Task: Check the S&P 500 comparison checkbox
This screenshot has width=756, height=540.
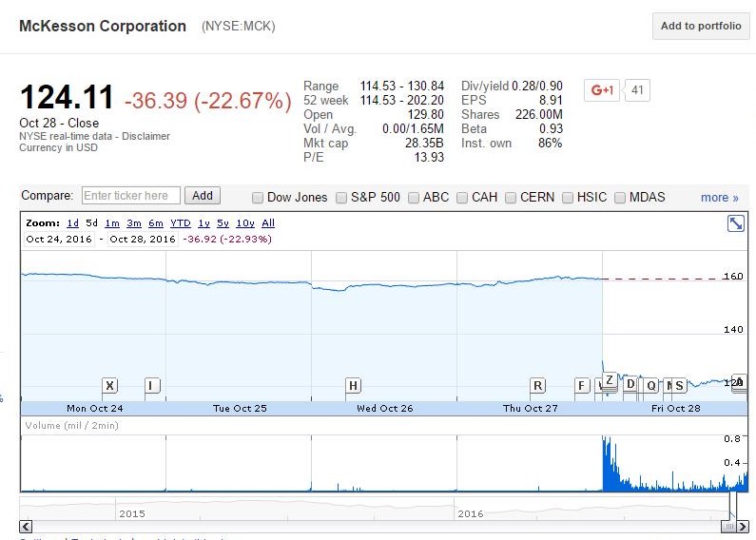Action: pyautogui.click(x=341, y=198)
